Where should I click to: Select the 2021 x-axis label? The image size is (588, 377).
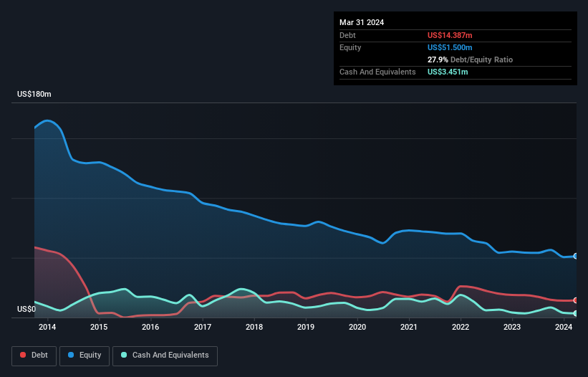[409, 327]
